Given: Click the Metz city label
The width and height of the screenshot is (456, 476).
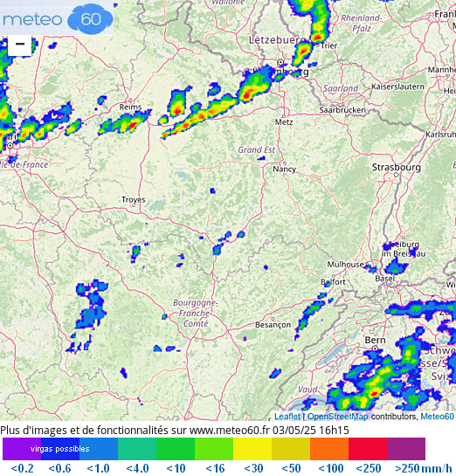Looking at the screenshot, I should point(284,122).
